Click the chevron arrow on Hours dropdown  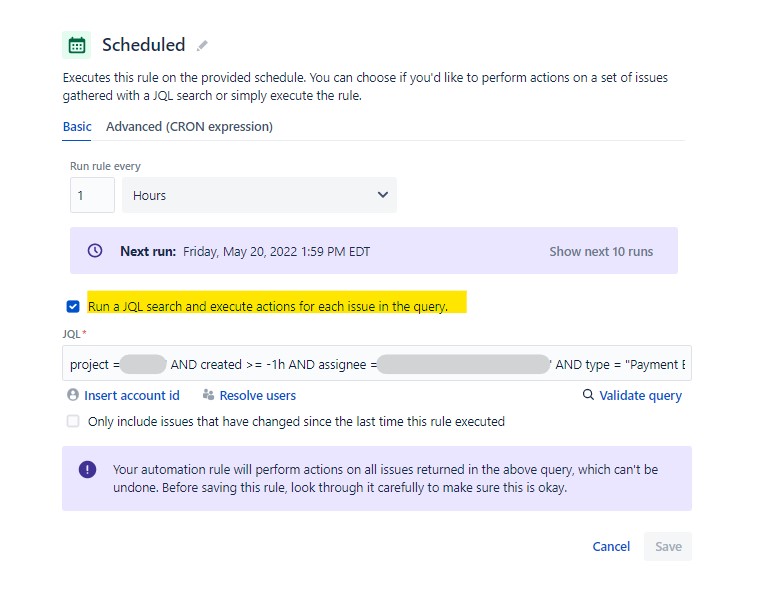point(383,195)
